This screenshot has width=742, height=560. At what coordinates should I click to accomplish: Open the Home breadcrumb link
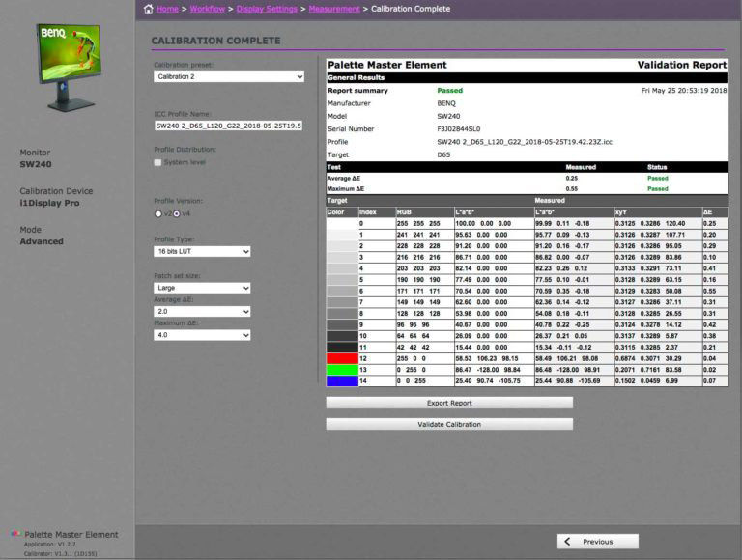167,9
